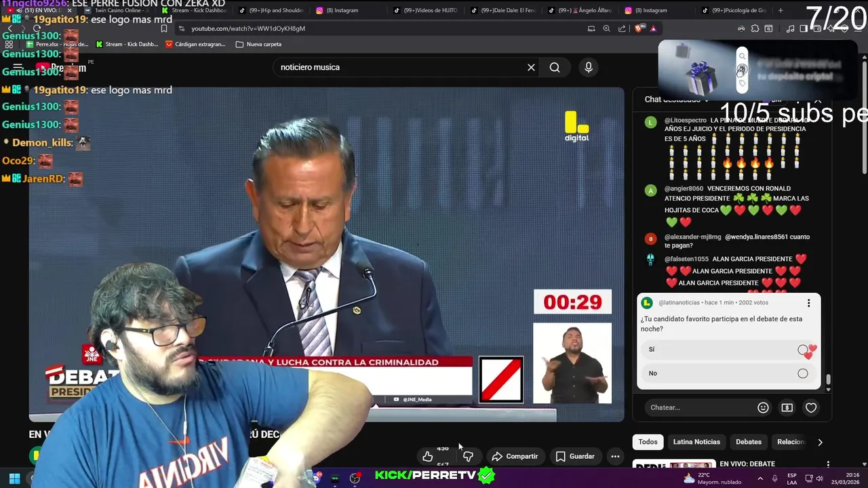This screenshot has height=488, width=868.
Task: Open the 'Nueva carpeta' bookmarks folder
Action: [258, 44]
